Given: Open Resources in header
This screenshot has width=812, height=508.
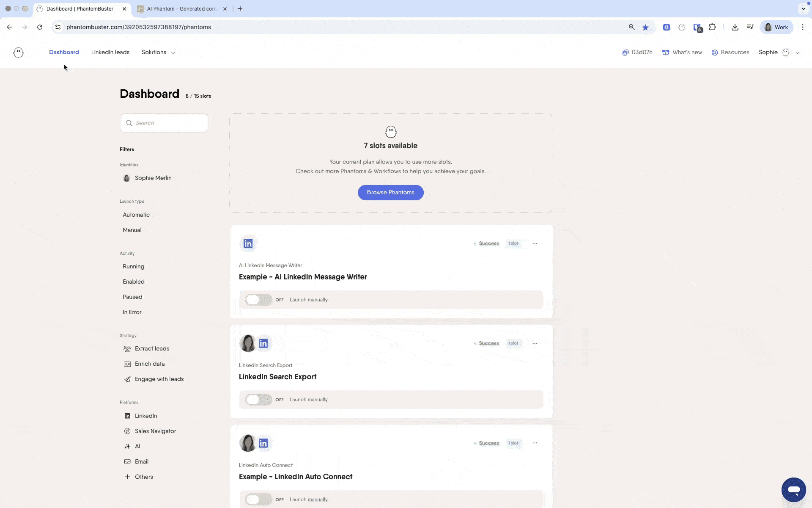Looking at the screenshot, I should point(730,52).
